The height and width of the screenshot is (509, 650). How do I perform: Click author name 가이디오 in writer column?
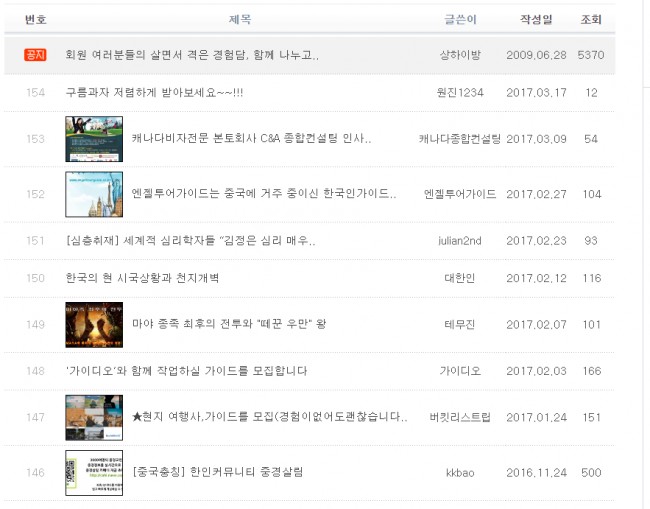tap(460, 371)
